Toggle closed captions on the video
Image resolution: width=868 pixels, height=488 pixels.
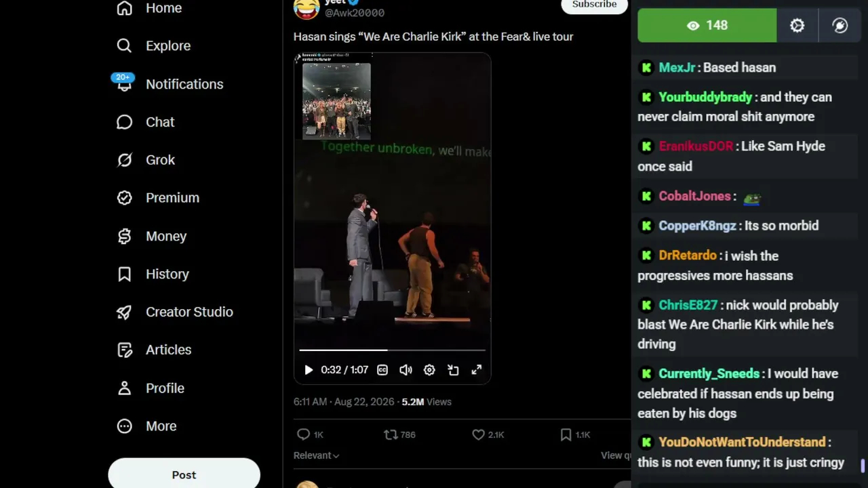[382, 370]
